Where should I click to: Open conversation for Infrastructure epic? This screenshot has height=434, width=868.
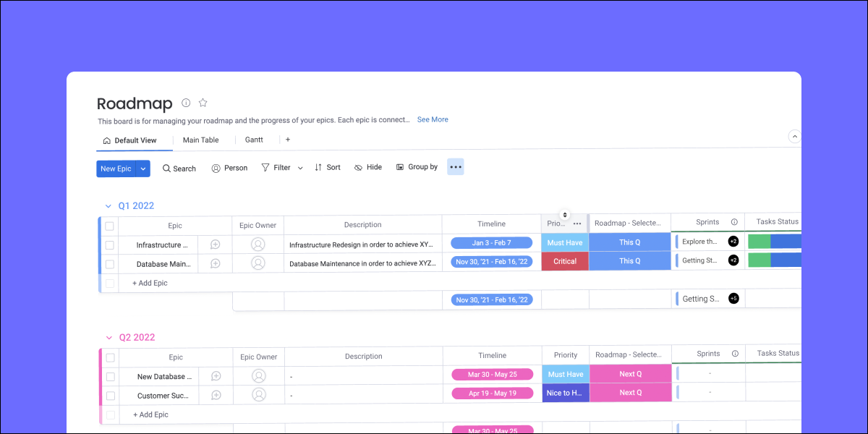click(x=215, y=244)
